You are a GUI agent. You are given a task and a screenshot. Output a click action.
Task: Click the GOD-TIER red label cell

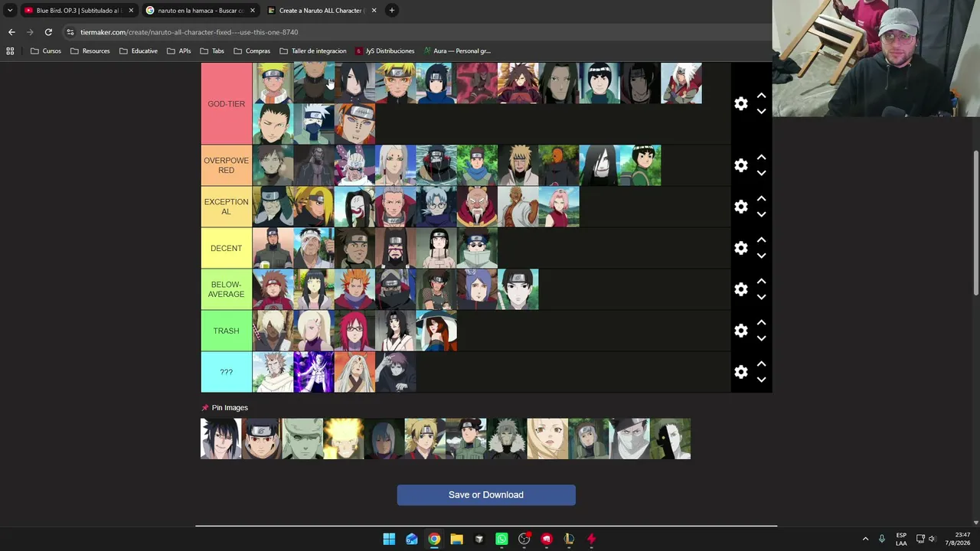point(227,103)
